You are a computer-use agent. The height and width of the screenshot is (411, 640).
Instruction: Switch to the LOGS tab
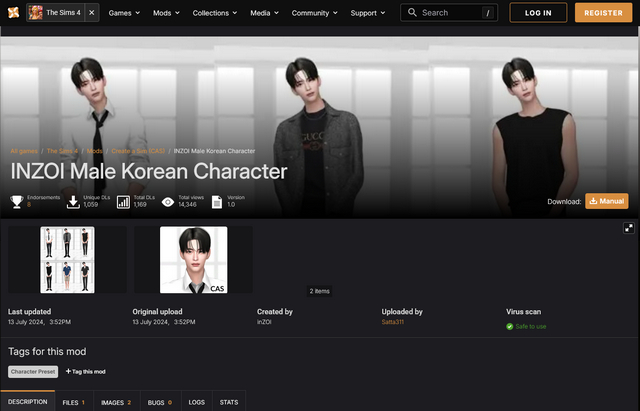point(197,402)
